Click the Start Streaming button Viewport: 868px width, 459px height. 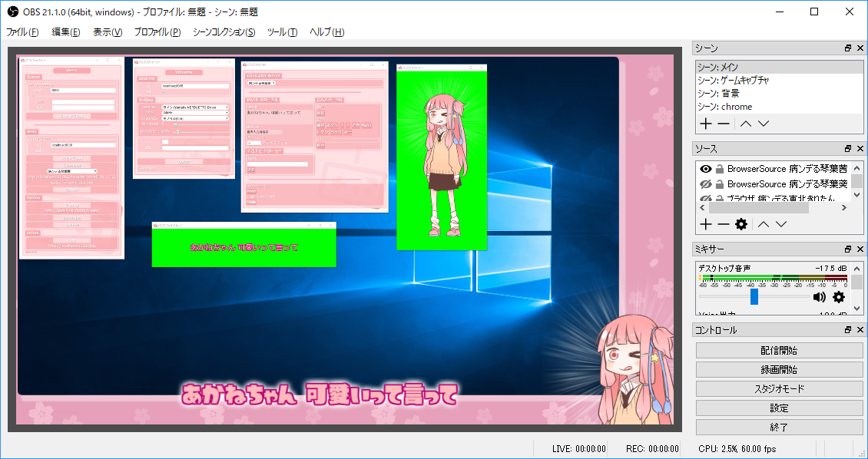pos(779,350)
